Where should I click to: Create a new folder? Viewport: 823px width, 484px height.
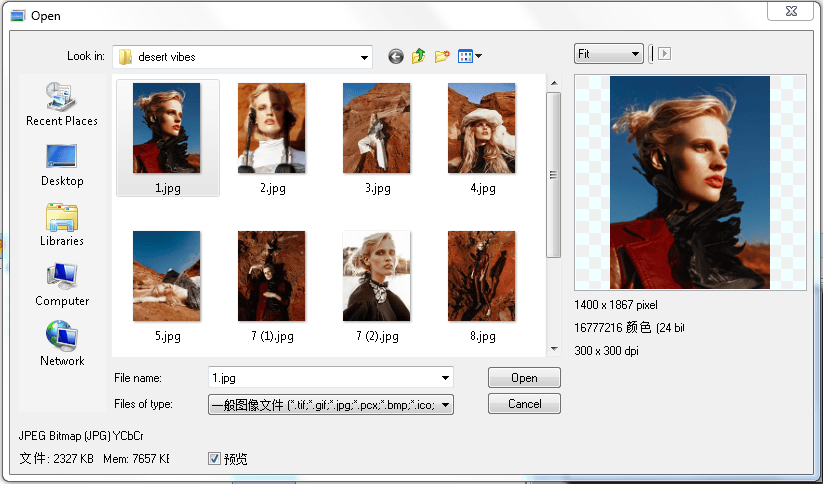tap(442, 56)
